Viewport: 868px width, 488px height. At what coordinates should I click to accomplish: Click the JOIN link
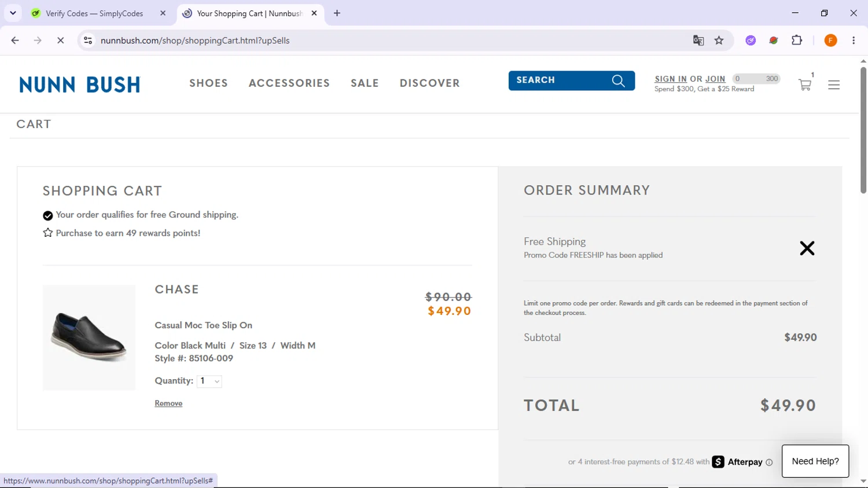point(715,79)
